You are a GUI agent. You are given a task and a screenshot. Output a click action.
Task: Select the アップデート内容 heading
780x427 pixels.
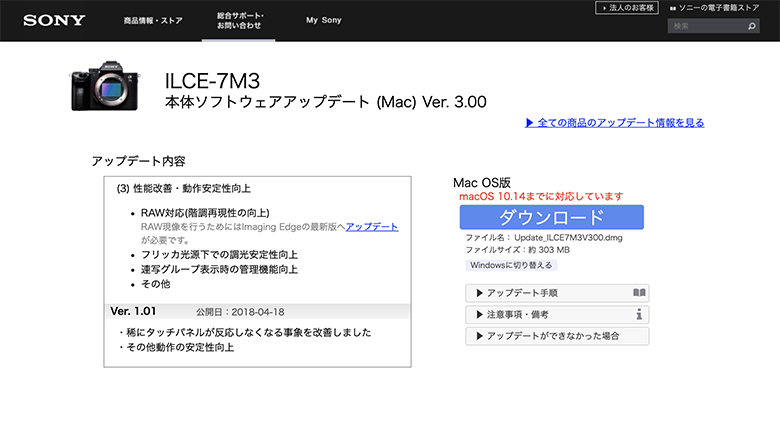138,161
